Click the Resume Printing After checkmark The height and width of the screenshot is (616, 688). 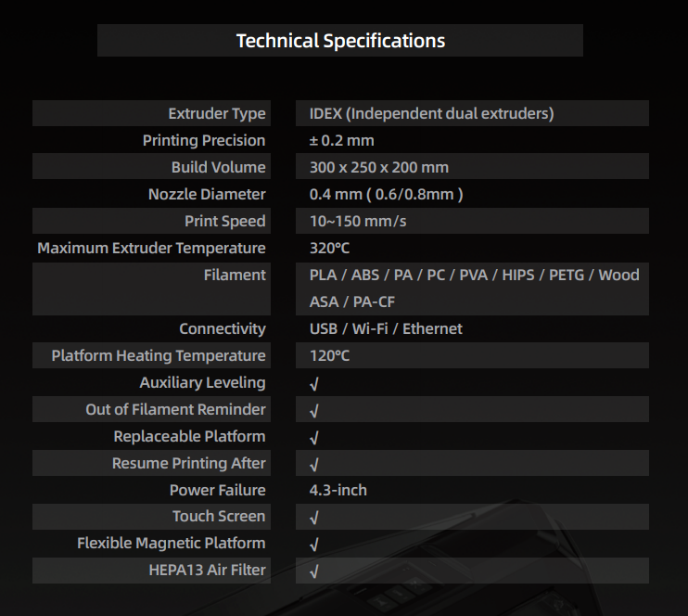(x=314, y=464)
